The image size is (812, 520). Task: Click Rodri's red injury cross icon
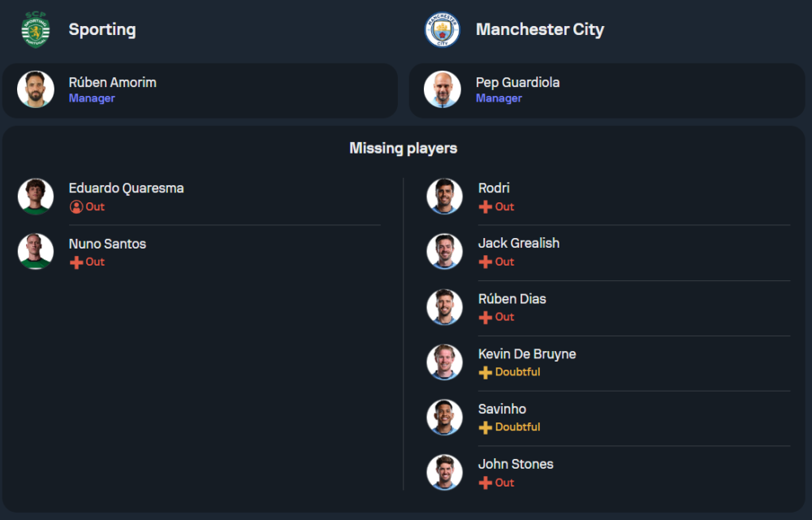(x=486, y=207)
